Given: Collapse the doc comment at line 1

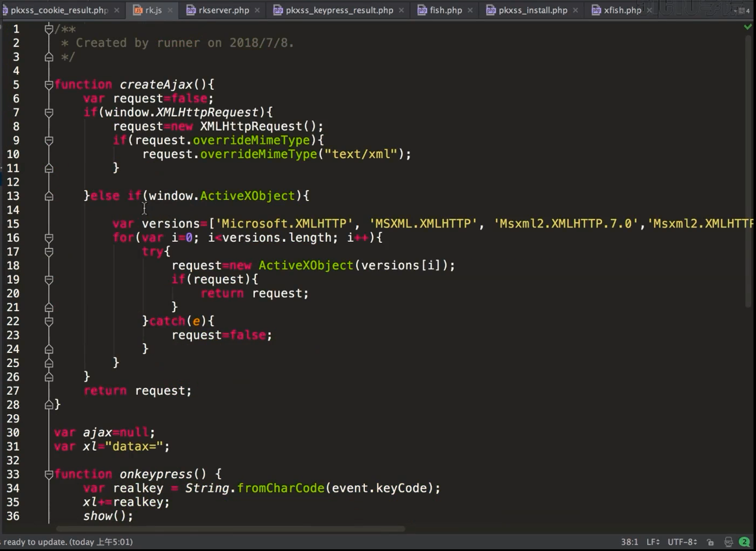Looking at the screenshot, I should point(49,29).
